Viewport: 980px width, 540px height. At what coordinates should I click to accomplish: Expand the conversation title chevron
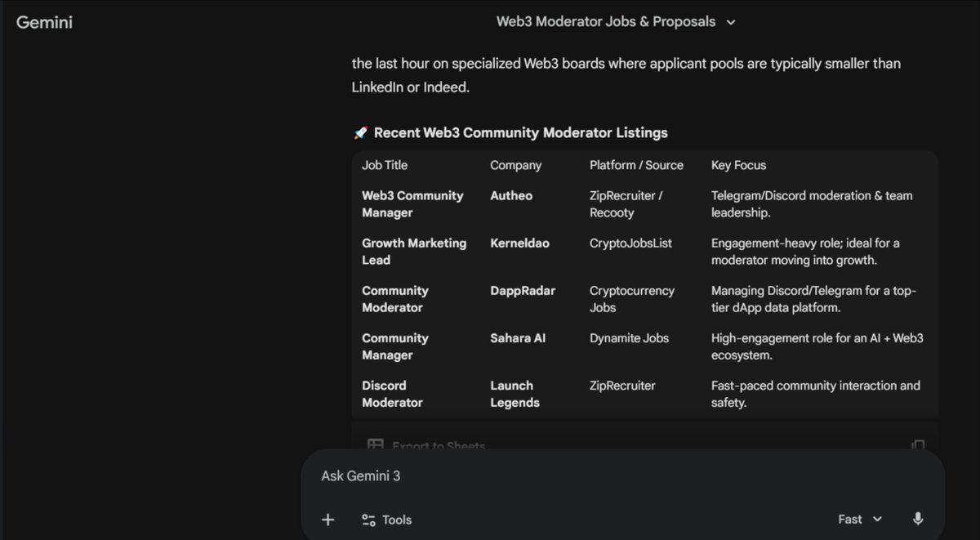point(731,22)
